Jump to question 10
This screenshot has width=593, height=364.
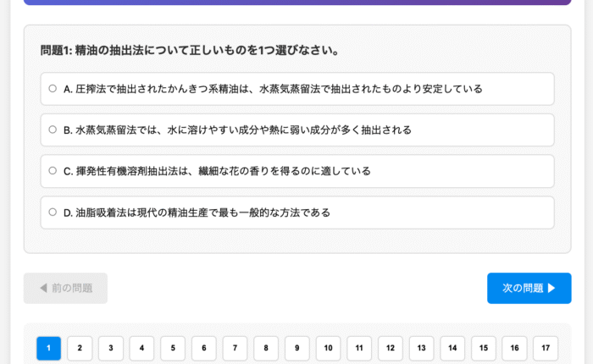pos(329,348)
